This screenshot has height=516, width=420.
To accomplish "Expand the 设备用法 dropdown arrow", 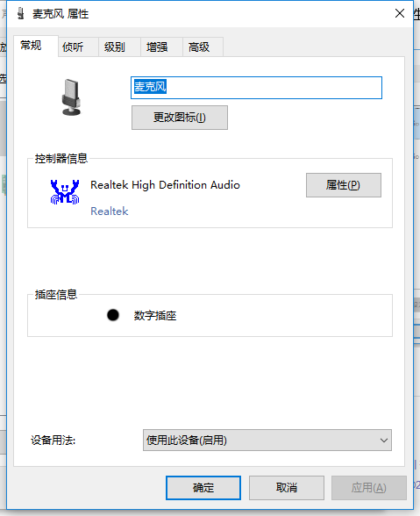I will click(x=383, y=440).
